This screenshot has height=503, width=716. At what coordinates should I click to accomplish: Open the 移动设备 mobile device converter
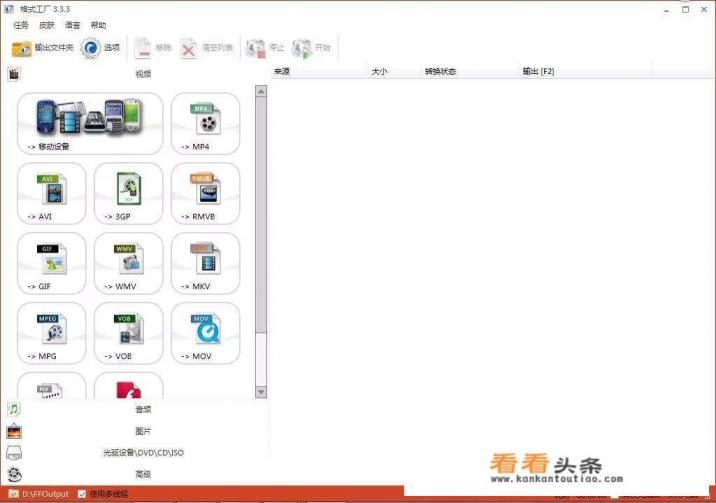[89, 122]
